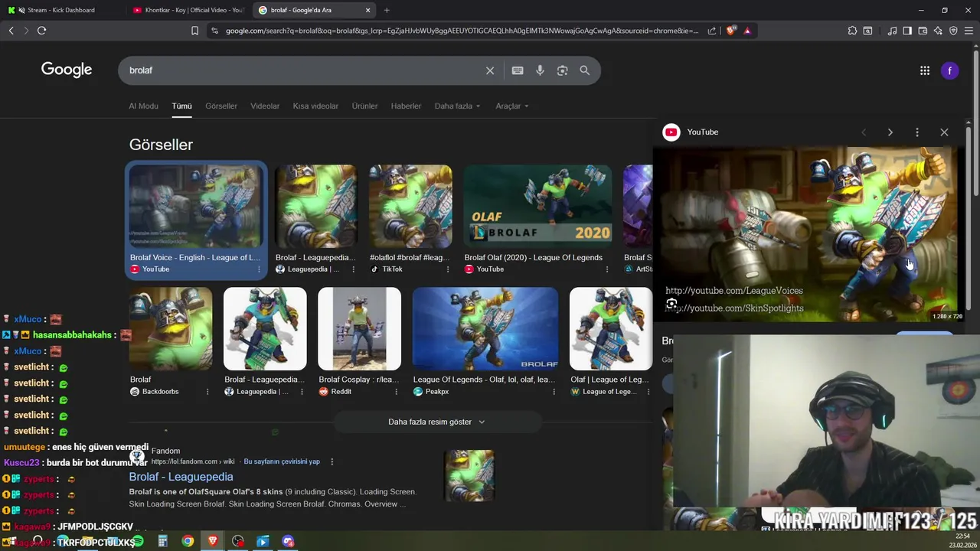Screen dimensions: 980x551
Task: Open the Google account avatar
Action: pos(950,70)
